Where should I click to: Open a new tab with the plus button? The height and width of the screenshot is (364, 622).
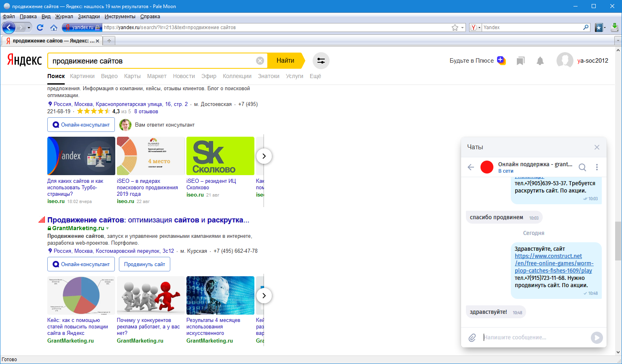coord(109,41)
